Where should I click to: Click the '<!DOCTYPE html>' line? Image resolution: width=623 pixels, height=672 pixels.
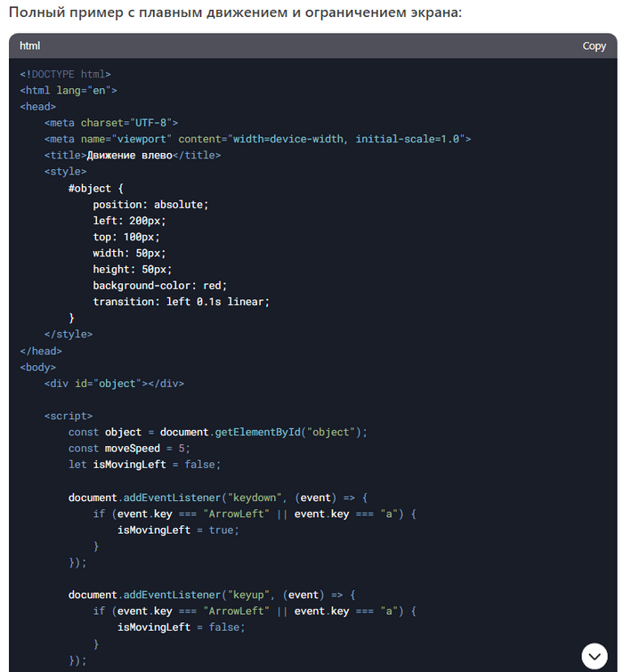65,74
